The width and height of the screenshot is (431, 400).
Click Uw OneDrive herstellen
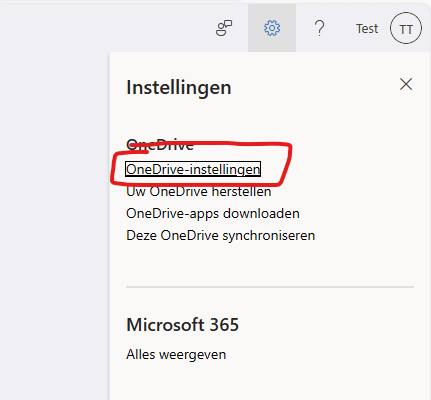[x=199, y=192]
